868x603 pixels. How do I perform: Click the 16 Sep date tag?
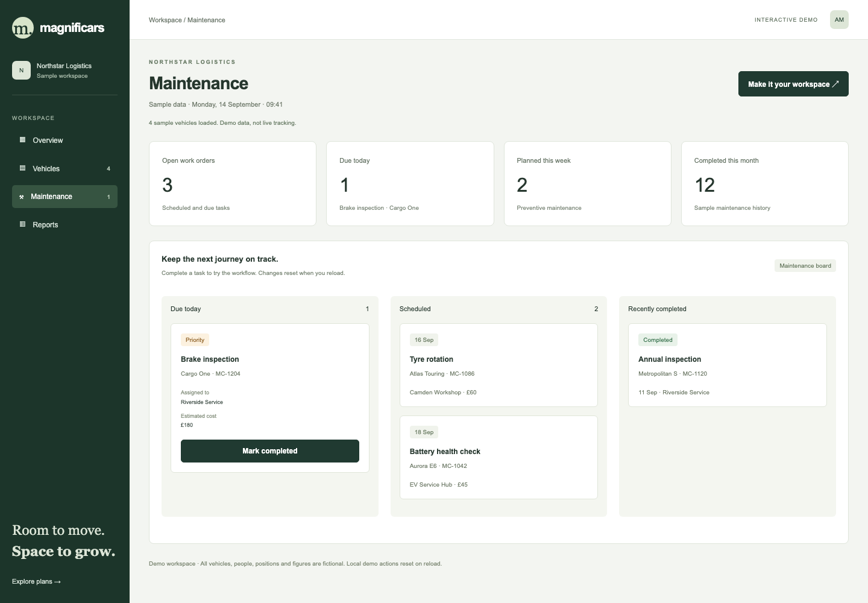(424, 340)
